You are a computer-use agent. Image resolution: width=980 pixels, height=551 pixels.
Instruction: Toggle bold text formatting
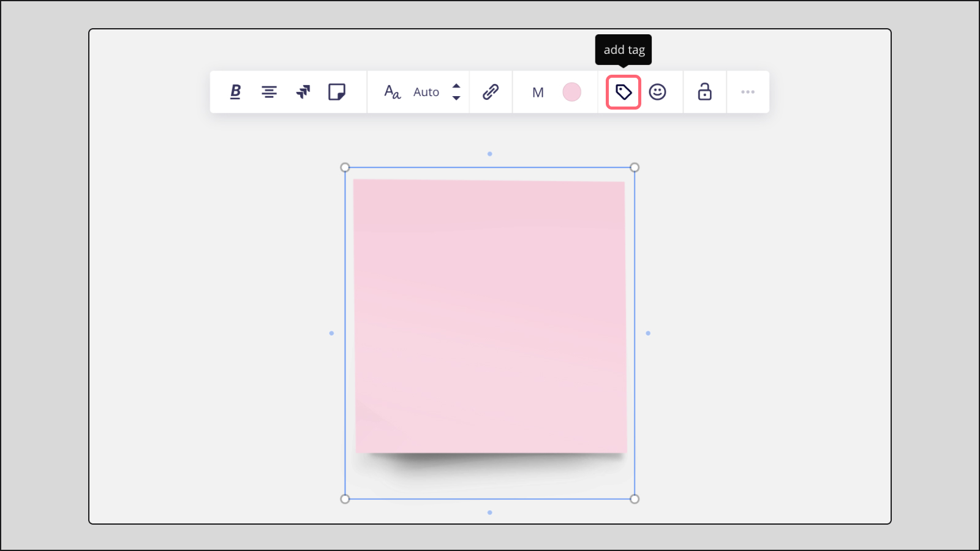coord(235,92)
